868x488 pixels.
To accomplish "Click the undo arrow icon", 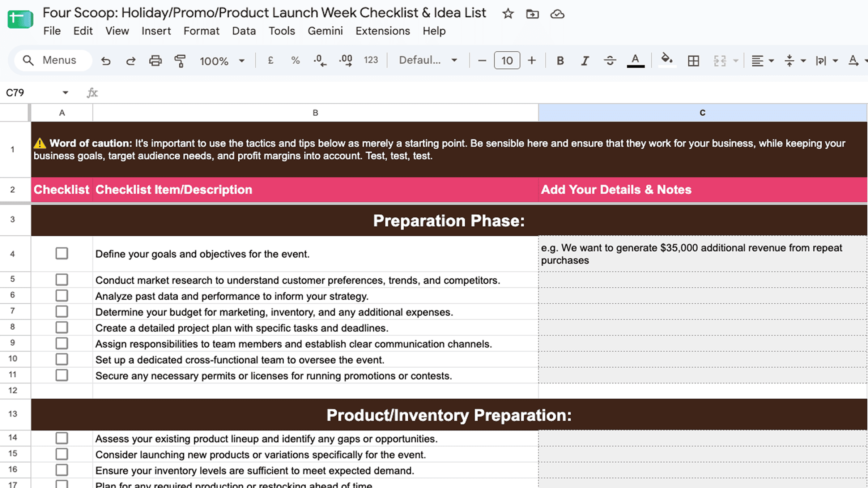I will pyautogui.click(x=106, y=61).
